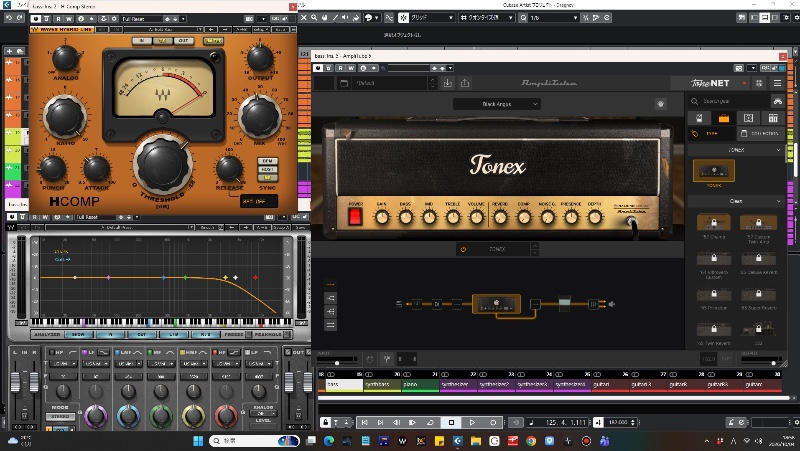The image size is (800, 451).
Task: Toggle the purple LF band on in EQ
Action: coord(84,352)
